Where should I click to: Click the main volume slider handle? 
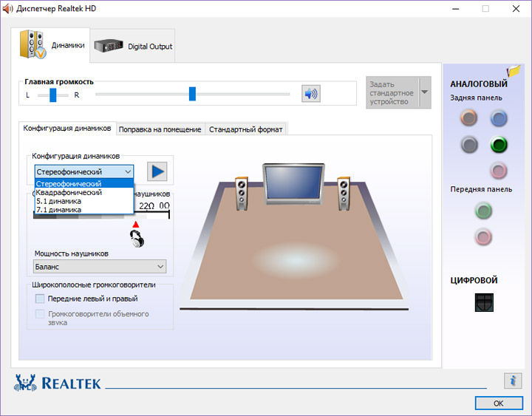click(x=192, y=94)
